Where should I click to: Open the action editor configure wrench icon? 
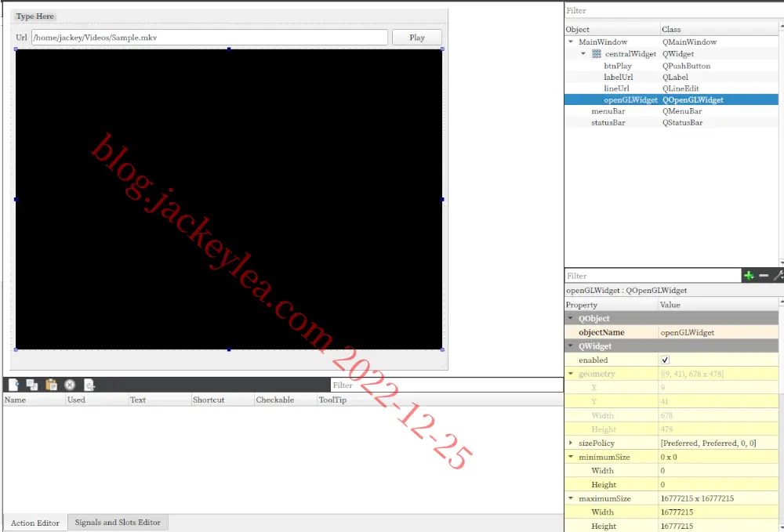tap(89, 385)
